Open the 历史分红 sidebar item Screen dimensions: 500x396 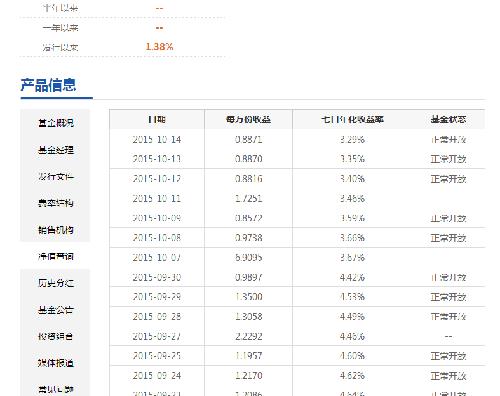[x=56, y=283]
